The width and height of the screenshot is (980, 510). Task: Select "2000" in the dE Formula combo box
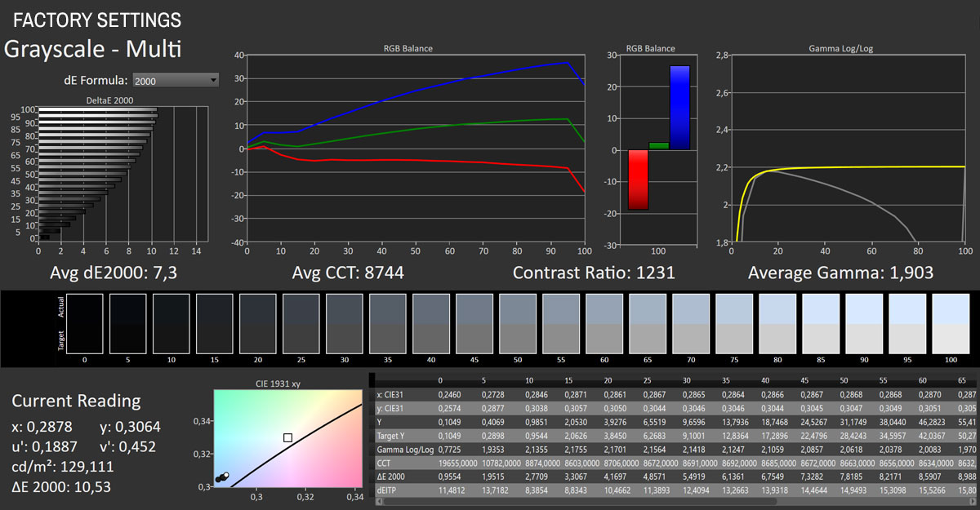[x=163, y=80]
